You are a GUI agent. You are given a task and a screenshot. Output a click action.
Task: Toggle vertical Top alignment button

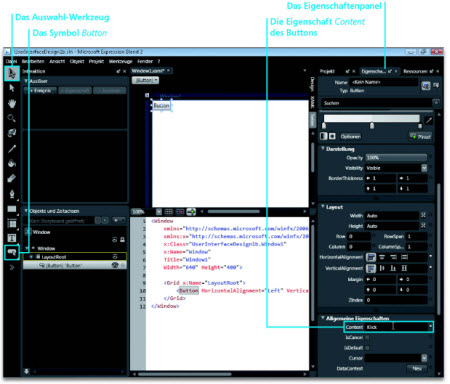coord(371,268)
